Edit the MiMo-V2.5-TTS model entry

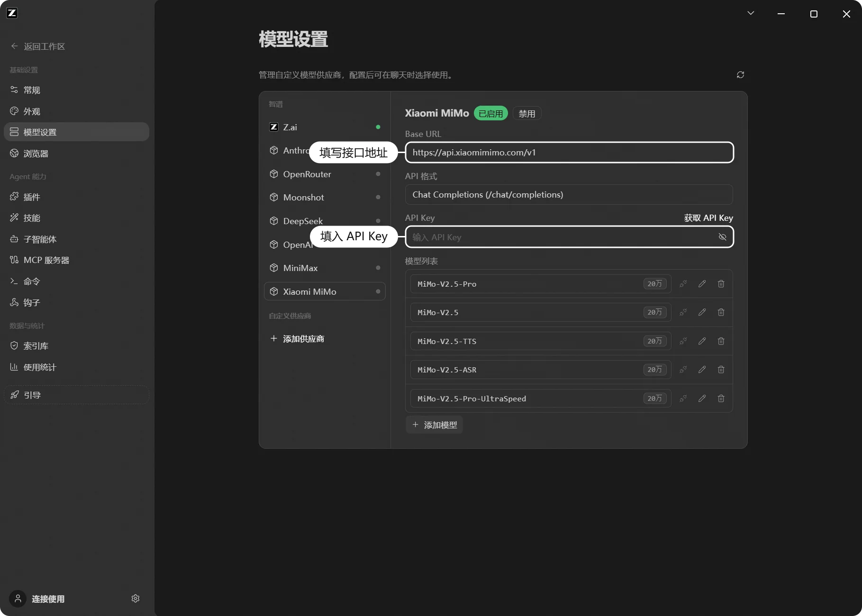702,341
